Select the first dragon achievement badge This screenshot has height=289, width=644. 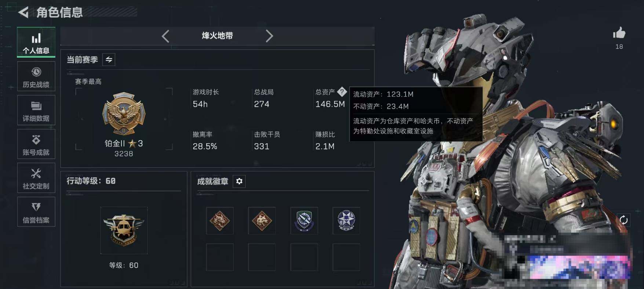(220, 221)
